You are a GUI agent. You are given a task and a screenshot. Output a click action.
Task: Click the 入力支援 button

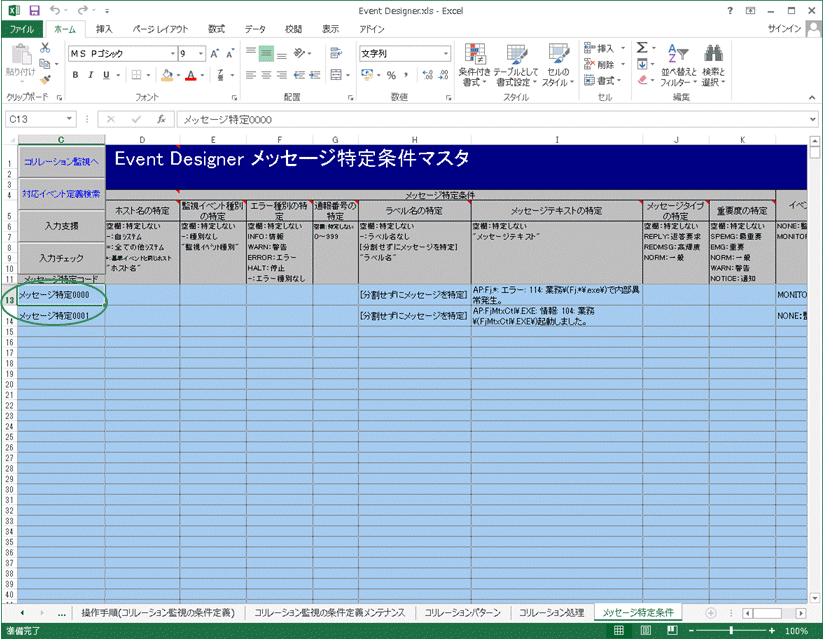tap(61, 226)
